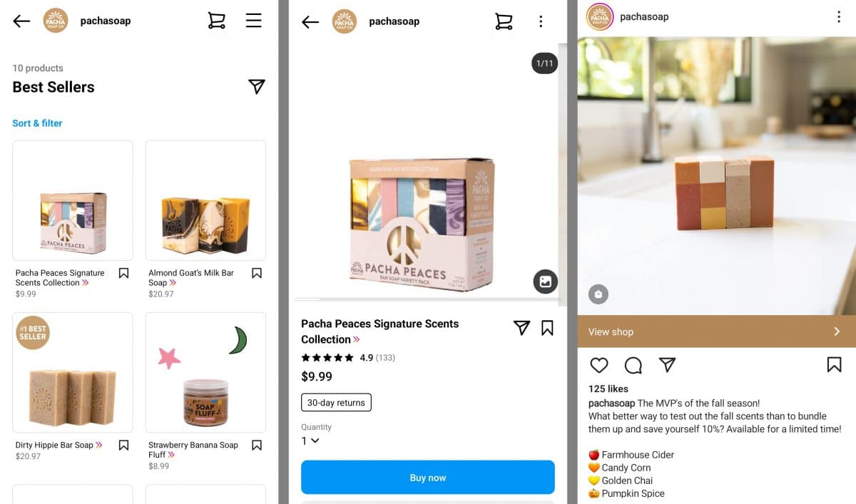Expand View shop chevron banner
856x504 pixels.
click(716, 331)
